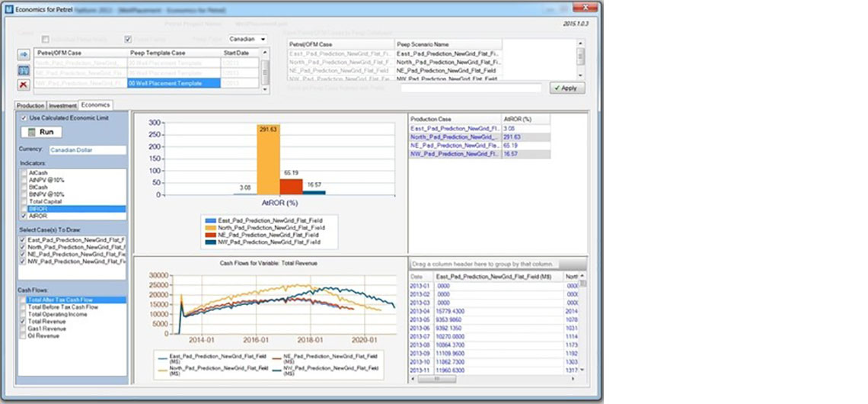Switch to the Investment tab
Image resolution: width=868 pixels, height=404 pixels.
pyautogui.click(x=62, y=105)
